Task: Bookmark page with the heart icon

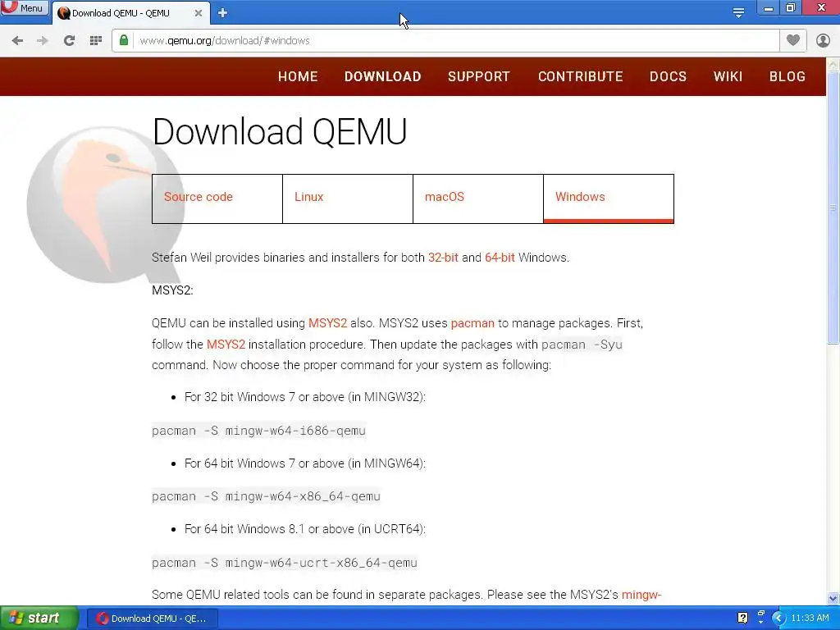Action: click(793, 40)
